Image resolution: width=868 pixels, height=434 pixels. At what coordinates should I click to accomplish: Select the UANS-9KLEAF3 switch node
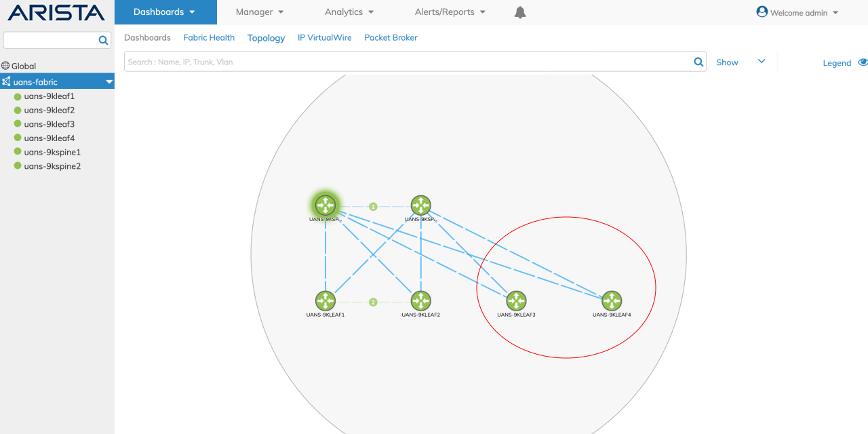click(517, 300)
